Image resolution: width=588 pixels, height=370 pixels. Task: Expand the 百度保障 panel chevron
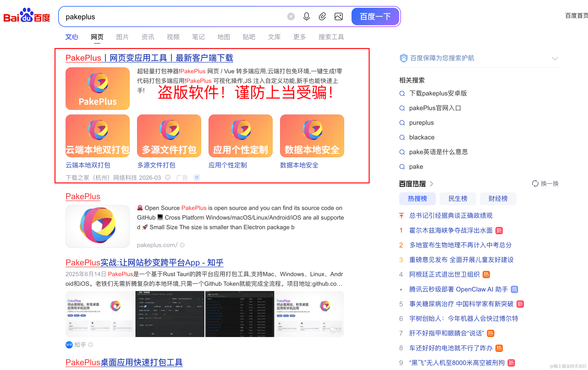[555, 58]
